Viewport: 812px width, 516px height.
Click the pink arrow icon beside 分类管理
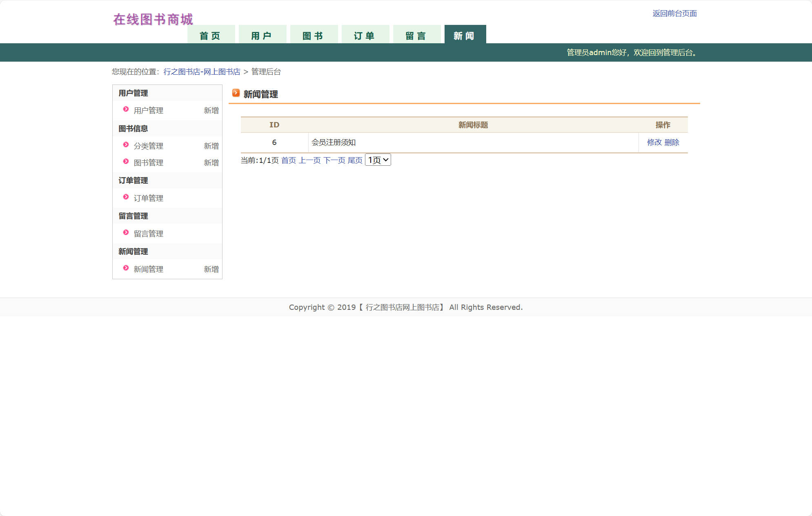(x=125, y=145)
